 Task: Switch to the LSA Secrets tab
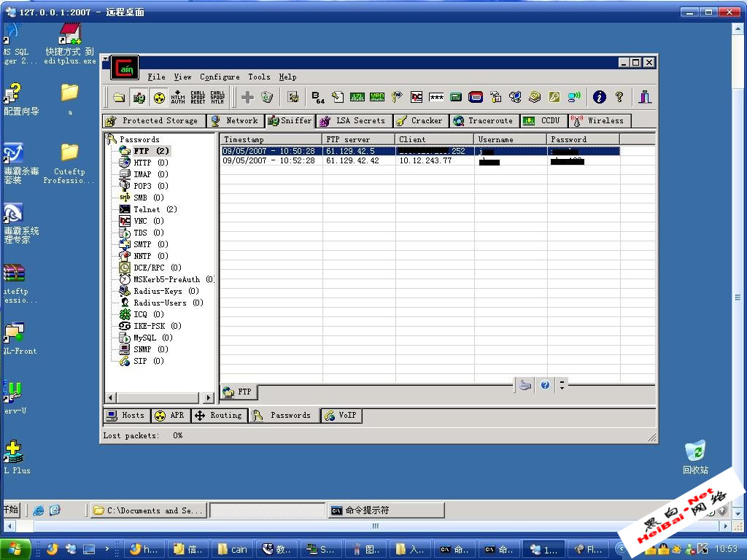click(355, 121)
